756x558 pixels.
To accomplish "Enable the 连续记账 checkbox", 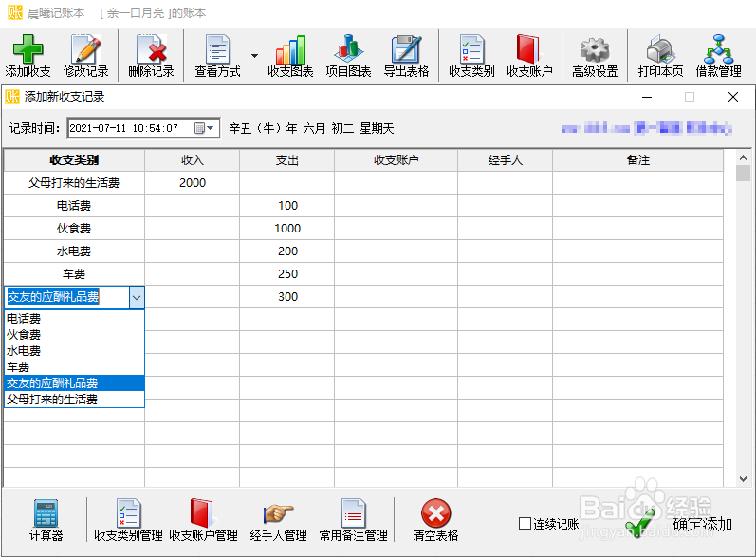I will (x=525, y=524).
